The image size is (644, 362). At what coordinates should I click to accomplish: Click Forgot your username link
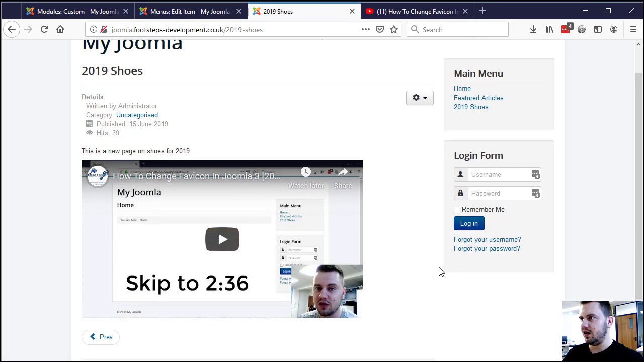(x=488, y=239)
